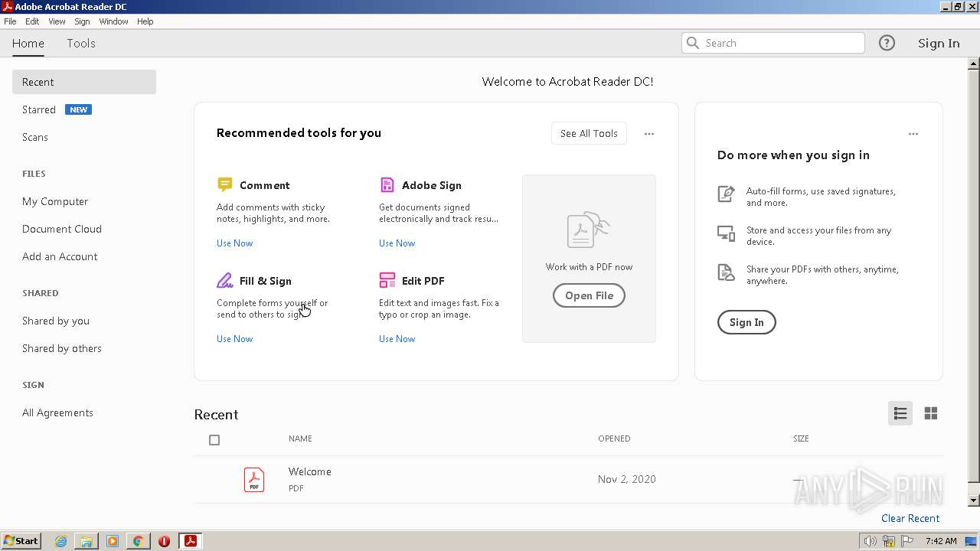Open My Computer in the sidebar
The width and height of the screenshot is (980, 551).
(55, 201)
